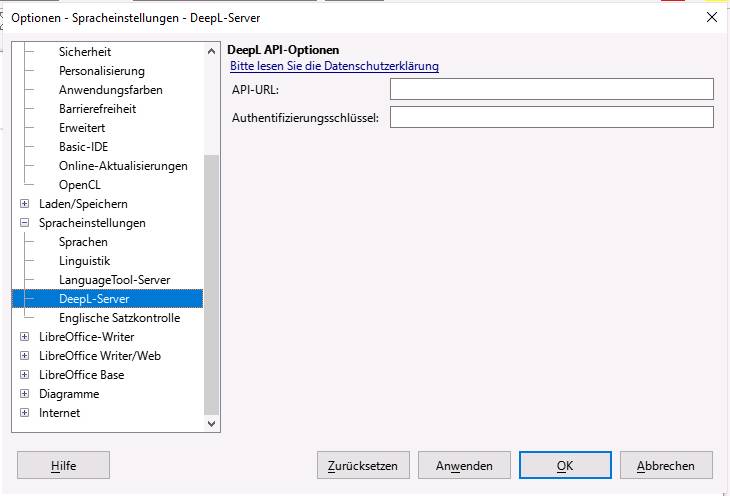
Task: Open Anwendungsfarben settings
Action: [111, 90]
